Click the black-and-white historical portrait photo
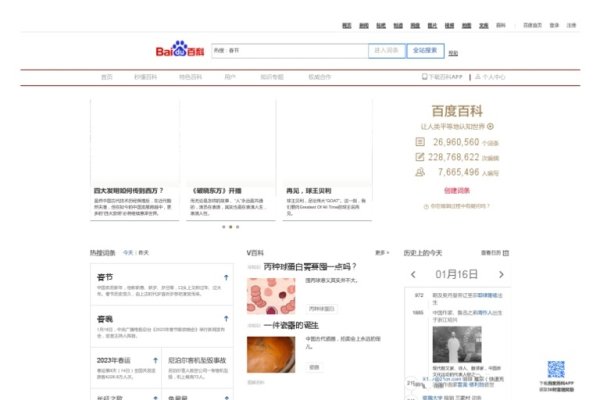 (x=457, y=344)
